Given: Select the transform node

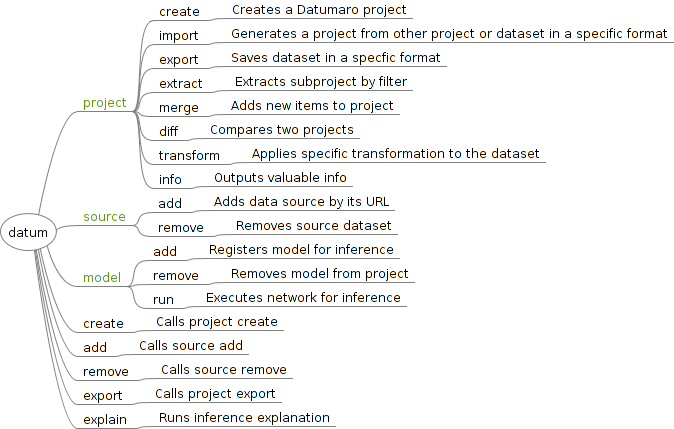Looking at the screenshot, I should tap(189, 155).
